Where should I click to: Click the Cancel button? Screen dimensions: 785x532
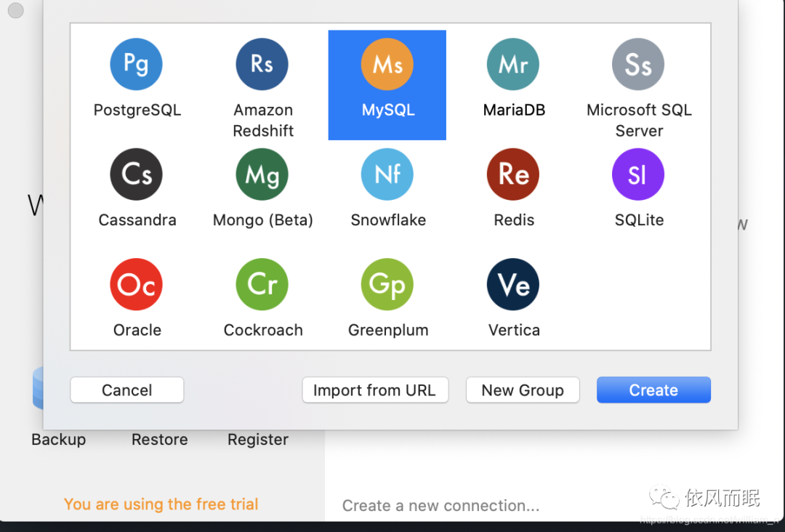point(126,390)
